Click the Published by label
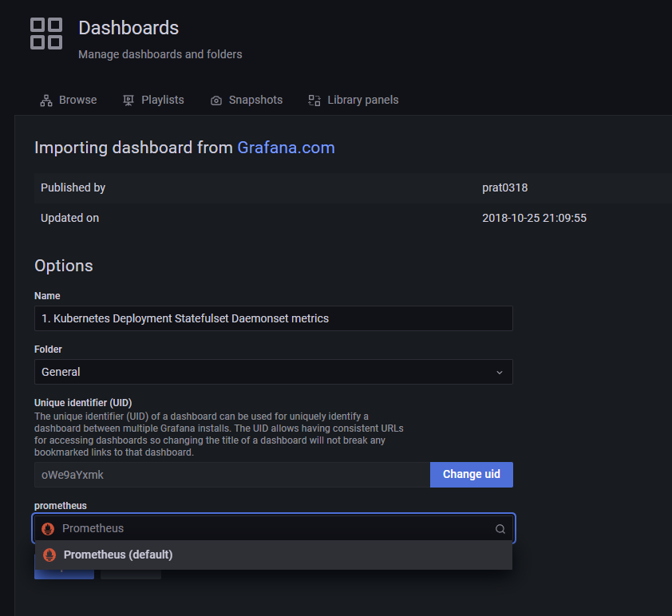 (x=73, y=188)
